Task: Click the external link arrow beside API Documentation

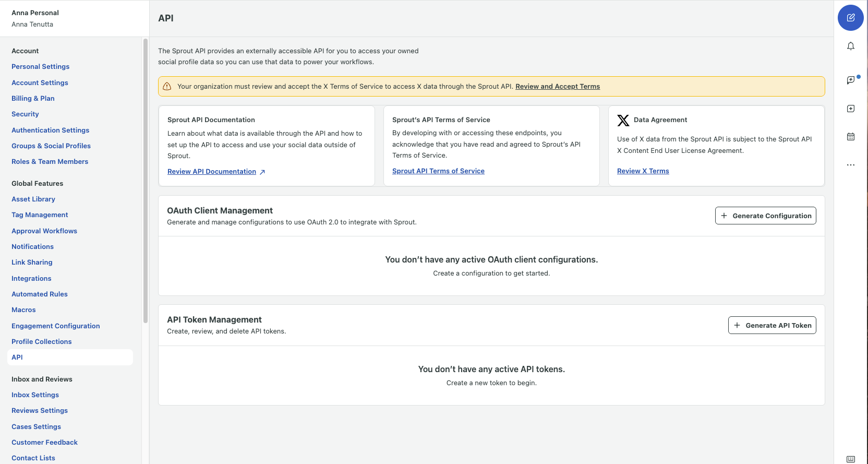Action: coord(262,172)
